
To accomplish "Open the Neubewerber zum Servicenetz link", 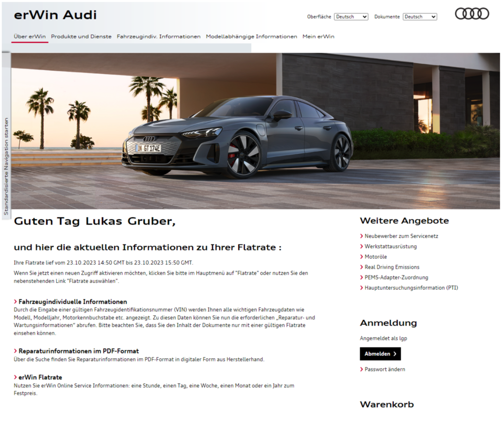I will click(401, 236).
